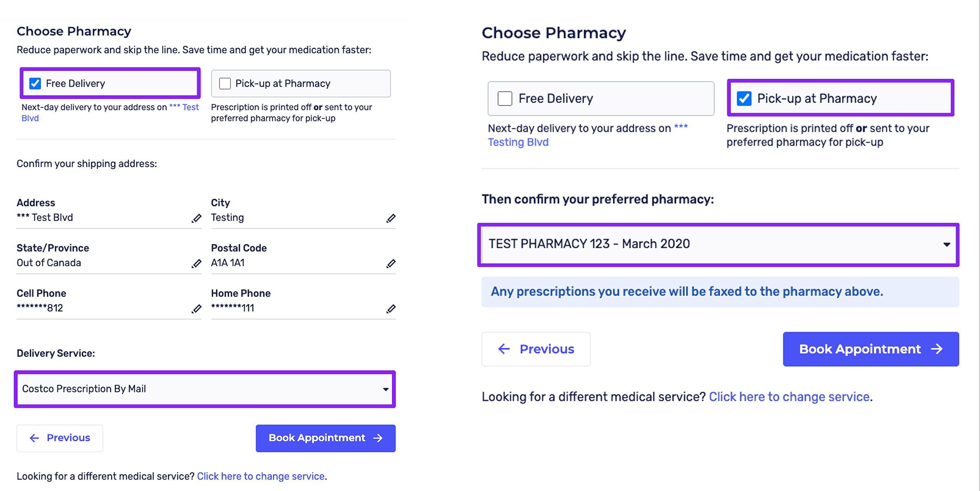Open the Costco Prescription By Mail dropdown
This screenshot has height=491, width=980.
tap(204, 389)
